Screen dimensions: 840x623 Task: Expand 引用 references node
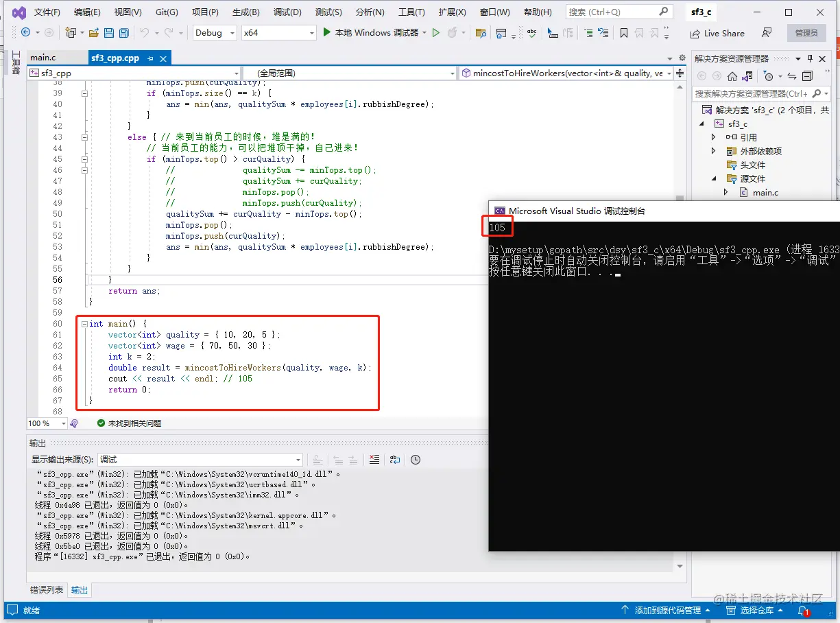(714, 137)
